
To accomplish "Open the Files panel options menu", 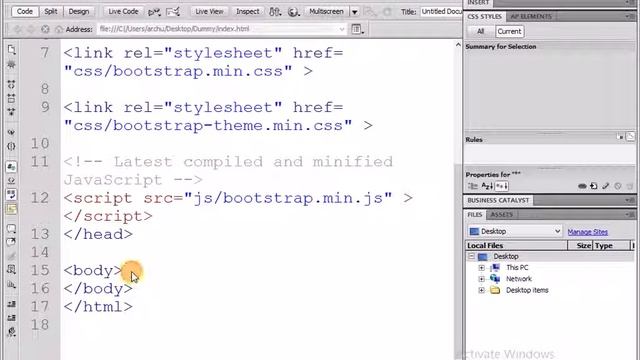I will [x=629, y=215].
